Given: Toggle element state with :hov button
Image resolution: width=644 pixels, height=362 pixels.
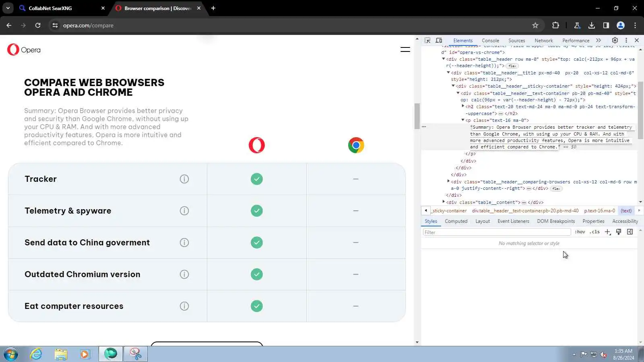Looking at the screenshot, I should click(580, 232).
